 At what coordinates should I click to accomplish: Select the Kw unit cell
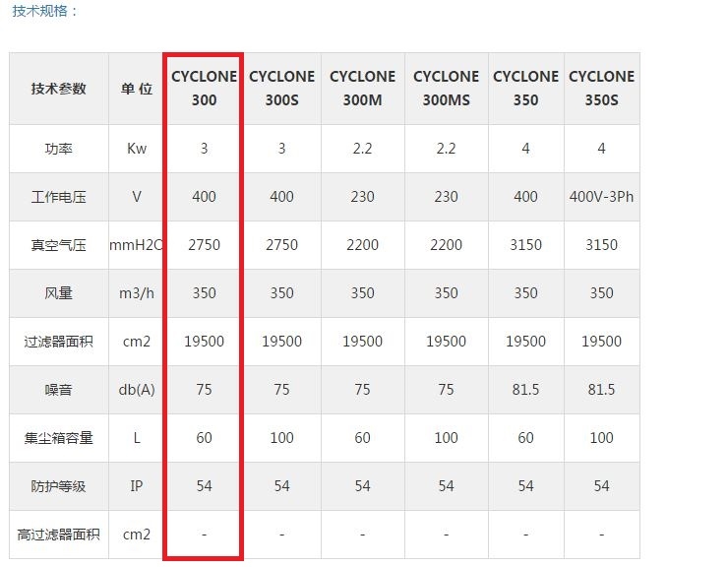(x=137, y=149)
